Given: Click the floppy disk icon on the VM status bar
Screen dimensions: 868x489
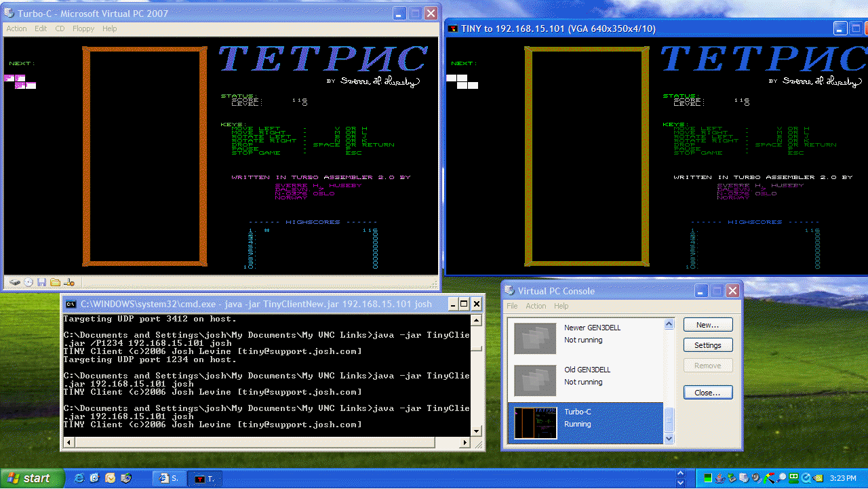Looking at the screenshot, I should [x=41, y=281].
